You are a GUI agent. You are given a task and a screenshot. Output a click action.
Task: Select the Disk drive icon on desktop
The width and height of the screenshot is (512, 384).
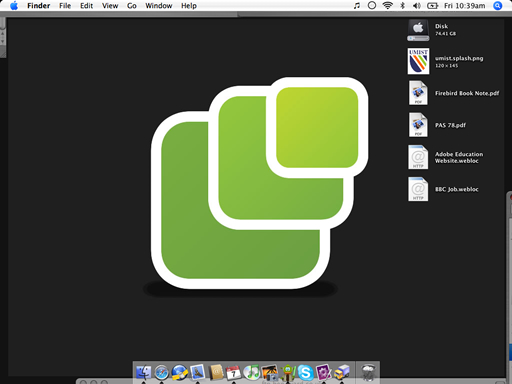click(418, 30)
